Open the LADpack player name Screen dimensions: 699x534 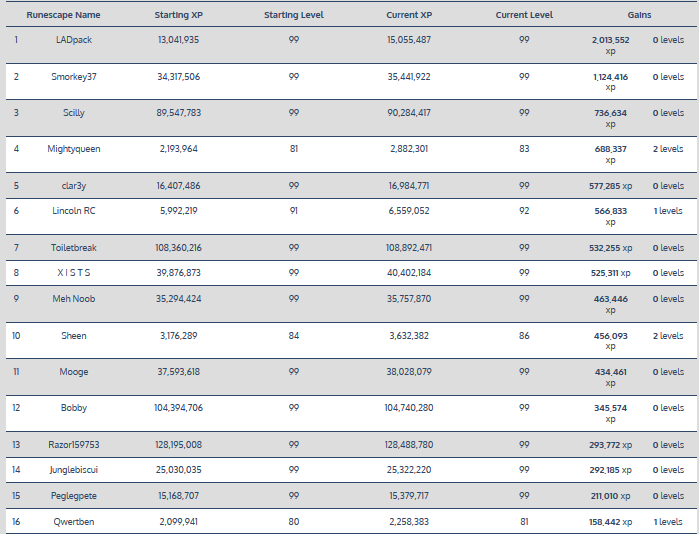[x=74, y=39]
